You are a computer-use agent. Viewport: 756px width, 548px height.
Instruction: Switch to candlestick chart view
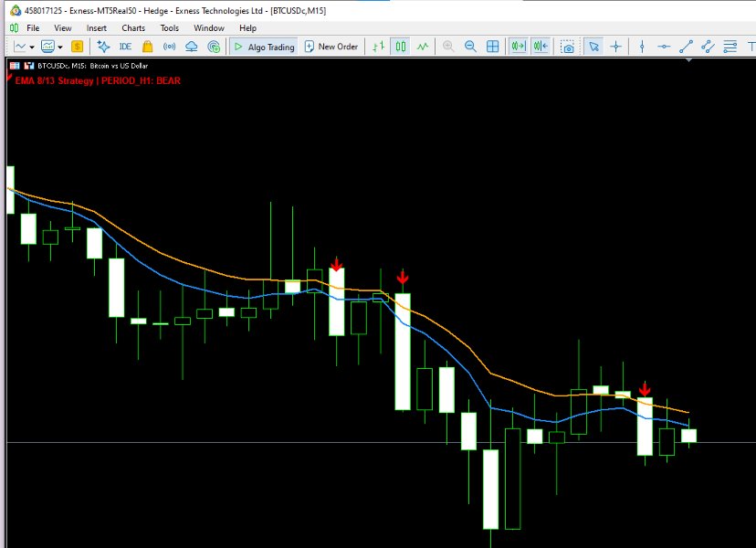pos(401,47)
